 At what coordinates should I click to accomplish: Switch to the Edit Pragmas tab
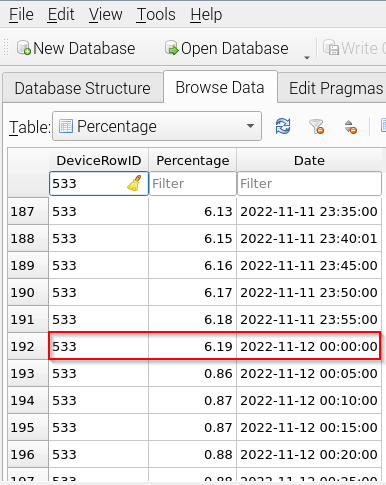point(333,88)
